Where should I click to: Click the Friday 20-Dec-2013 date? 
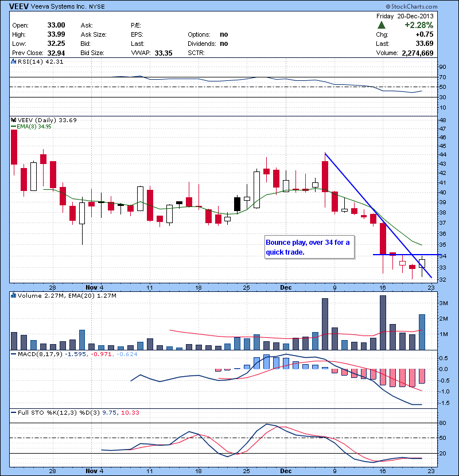click(x=405, y=16)
